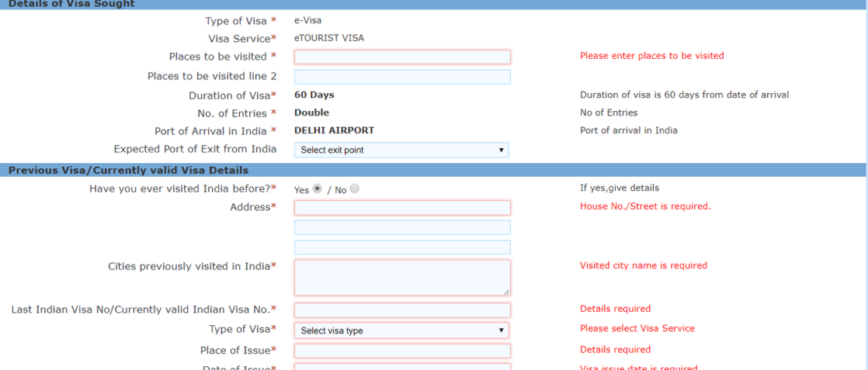This screenshot has height=370, width=868.
Task: Click the eTOURIST VISA service text
Action: coord(329,39)
